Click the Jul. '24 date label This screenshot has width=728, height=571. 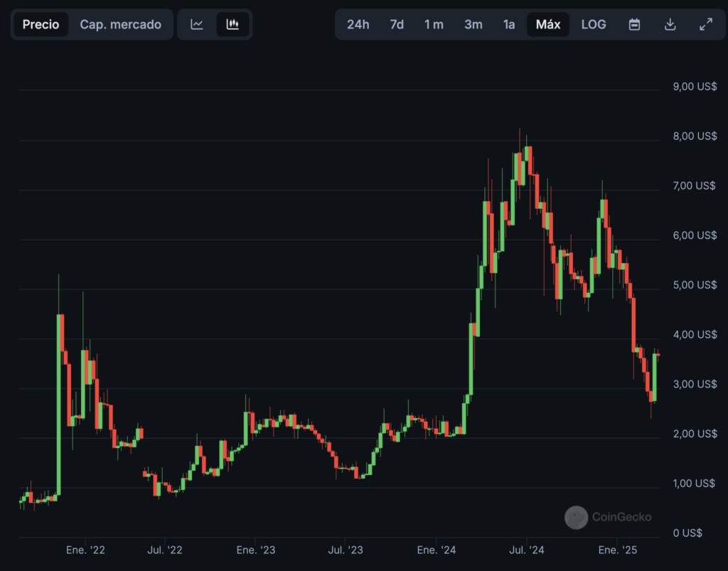tap(527, 550)
